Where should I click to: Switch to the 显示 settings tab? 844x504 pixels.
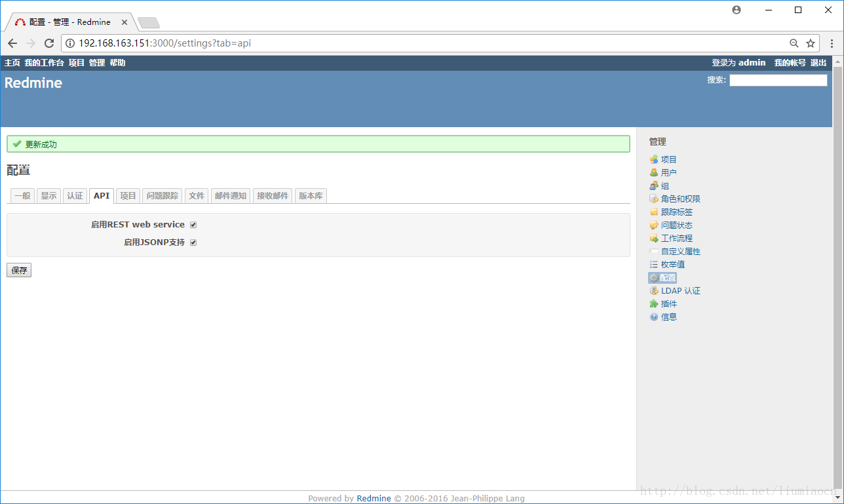[x=48, y=196]
